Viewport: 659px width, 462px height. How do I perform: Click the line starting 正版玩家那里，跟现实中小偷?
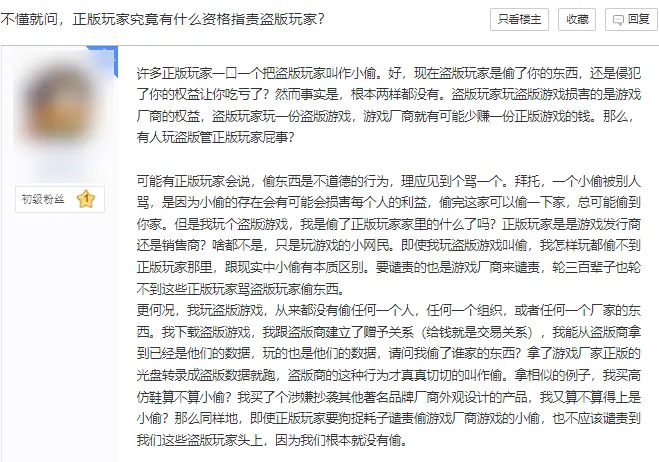(388, 267)
